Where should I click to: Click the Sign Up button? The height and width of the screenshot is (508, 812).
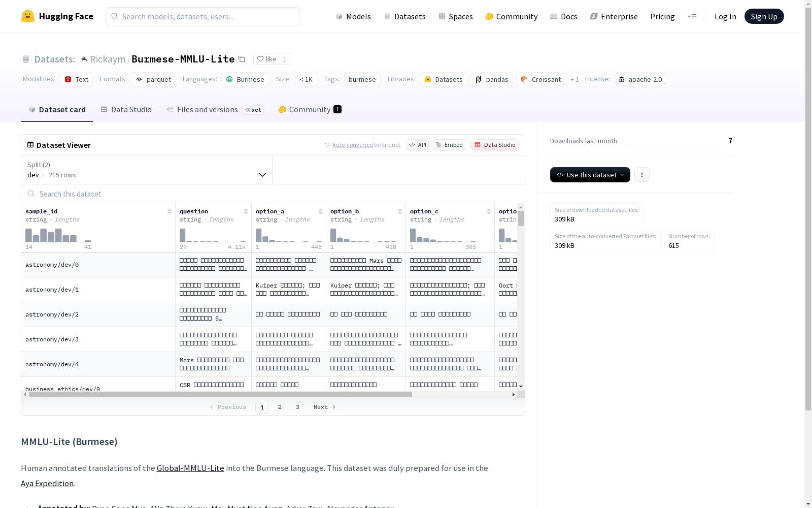pyautogui.click(x=764, y=16)
